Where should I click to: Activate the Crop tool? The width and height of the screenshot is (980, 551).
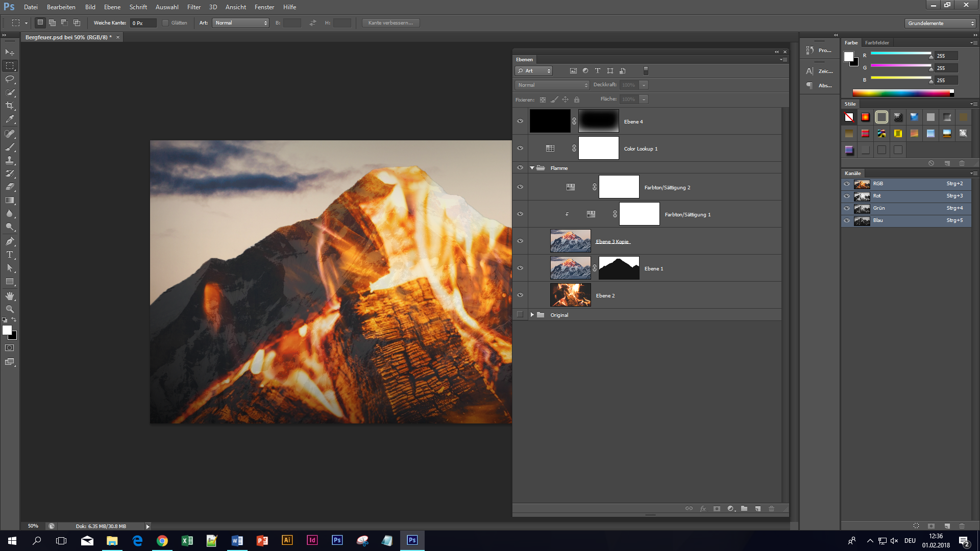click(x=9, y=105)
